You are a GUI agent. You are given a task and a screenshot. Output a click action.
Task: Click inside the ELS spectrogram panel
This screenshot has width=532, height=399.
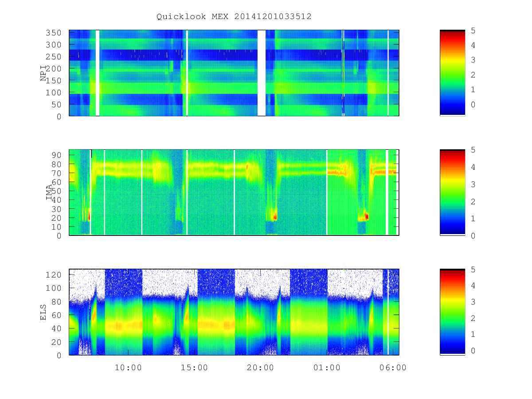coord(234,312)
